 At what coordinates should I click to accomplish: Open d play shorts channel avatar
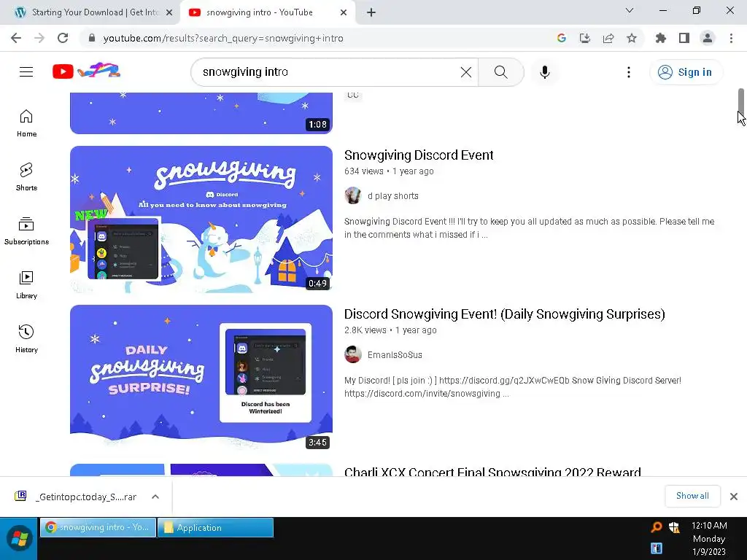353,195
